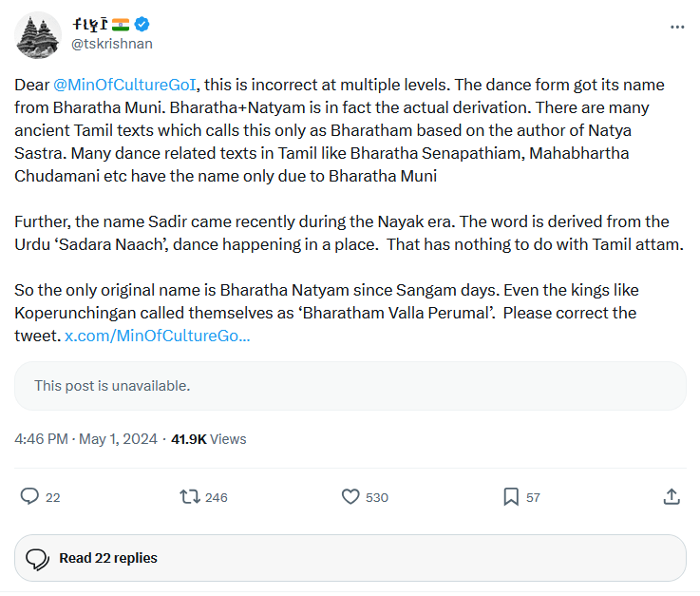Like the post with heart icon

[x=350, y=496]
